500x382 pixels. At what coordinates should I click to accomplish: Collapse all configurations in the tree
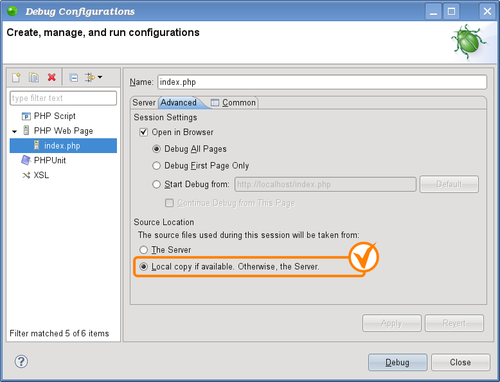click(73, 77)
